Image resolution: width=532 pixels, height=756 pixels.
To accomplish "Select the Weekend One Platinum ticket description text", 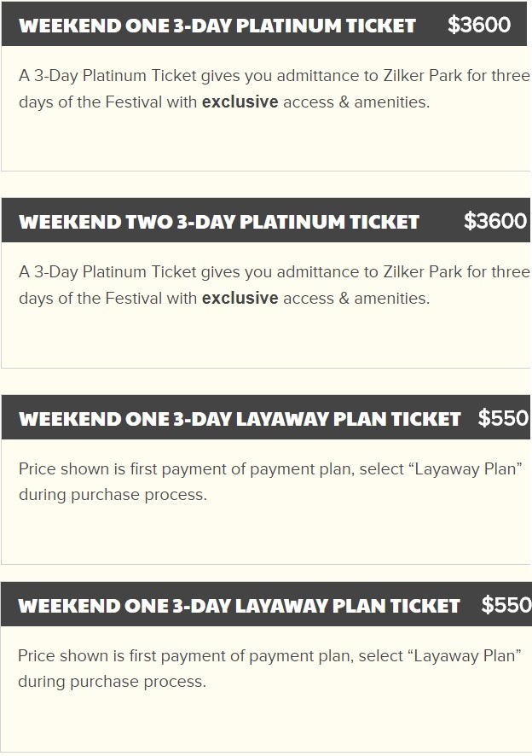I will point(275,89).
